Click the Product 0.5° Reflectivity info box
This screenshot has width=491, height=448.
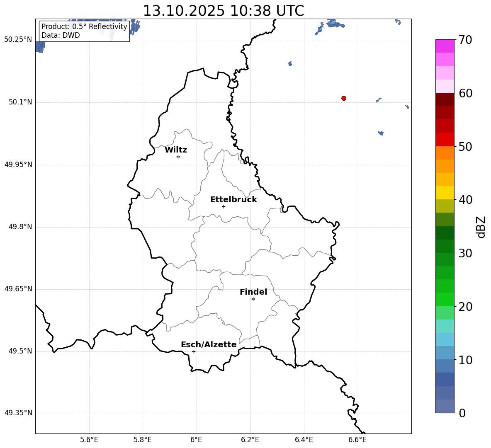84,31
